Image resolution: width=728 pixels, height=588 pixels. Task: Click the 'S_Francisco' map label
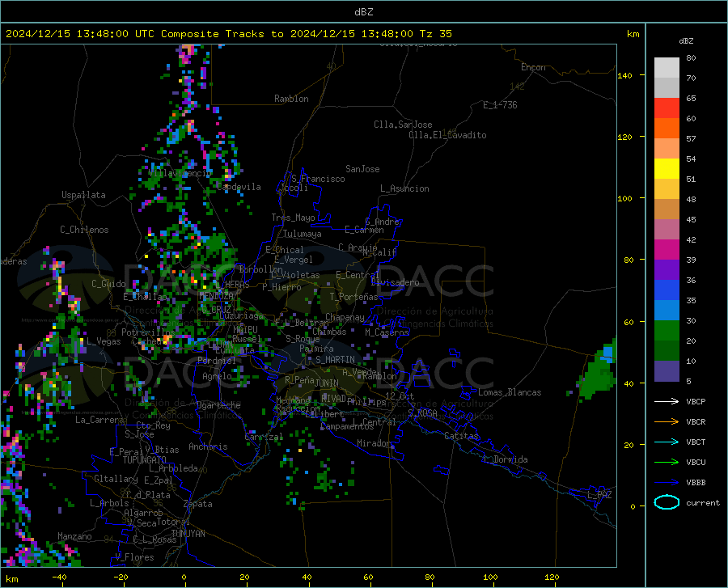pyautogui.click(x=318, y=179)
